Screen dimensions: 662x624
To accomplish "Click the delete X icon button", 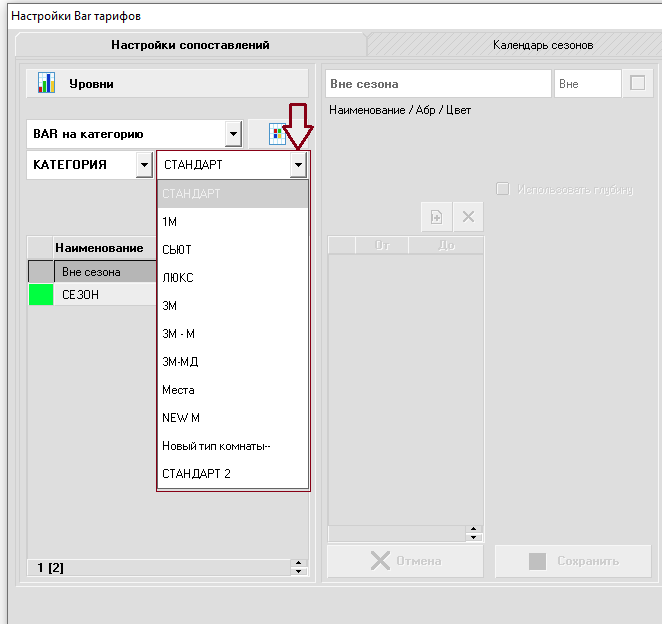I will [x=467, y=217].
